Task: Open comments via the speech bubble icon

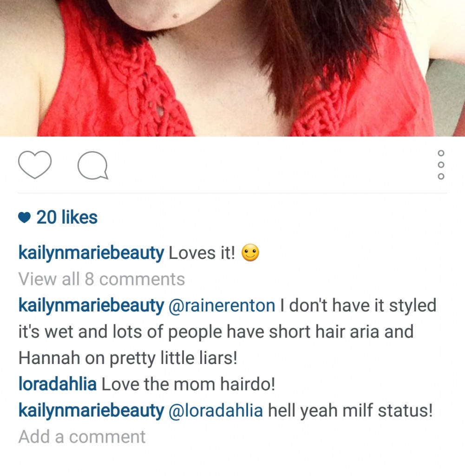Action: 93,165
